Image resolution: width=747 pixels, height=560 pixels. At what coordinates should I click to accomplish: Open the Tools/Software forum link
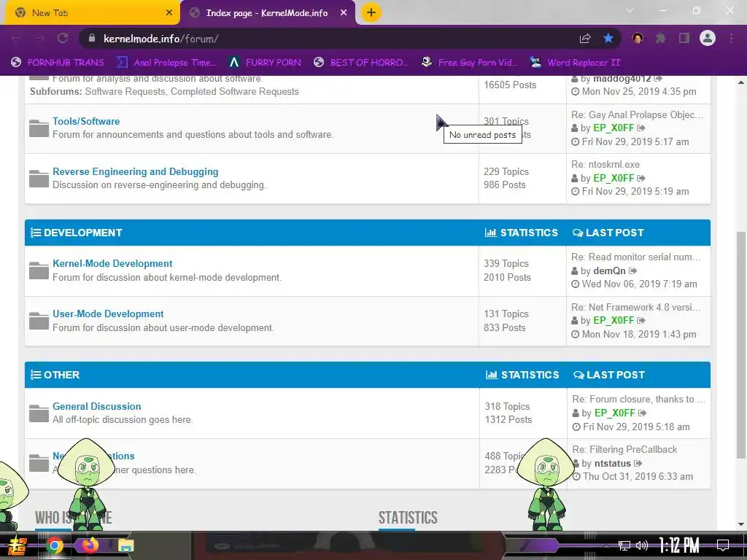(x=86, y=122)
